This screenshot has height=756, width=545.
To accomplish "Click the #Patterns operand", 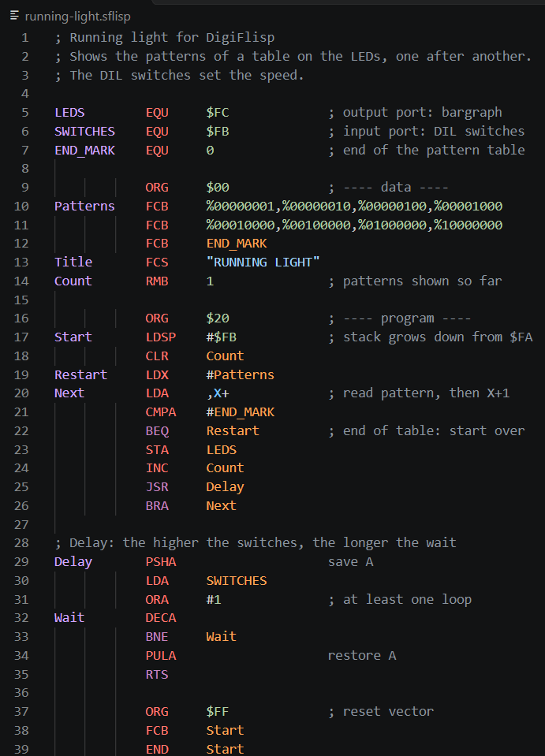I will (x=241, y=374).
